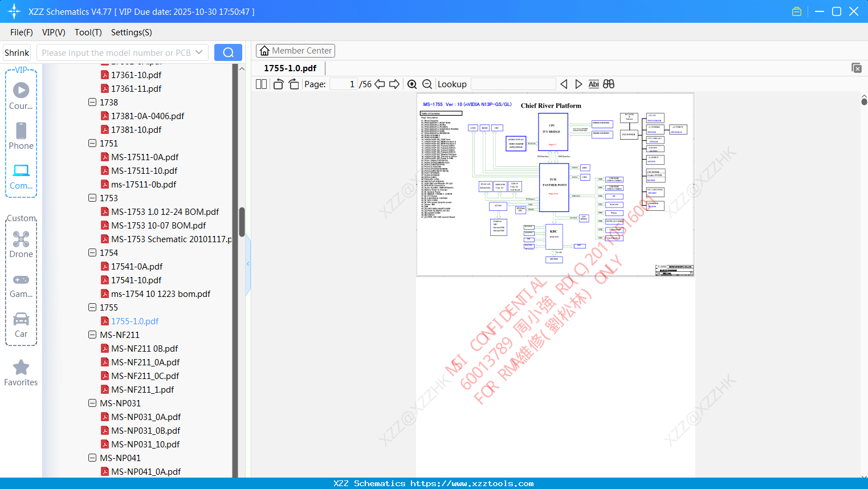The width and height of the screenshot is (868, 489).
Task: Collapse the 1751 folder
Action: (92, 143)
